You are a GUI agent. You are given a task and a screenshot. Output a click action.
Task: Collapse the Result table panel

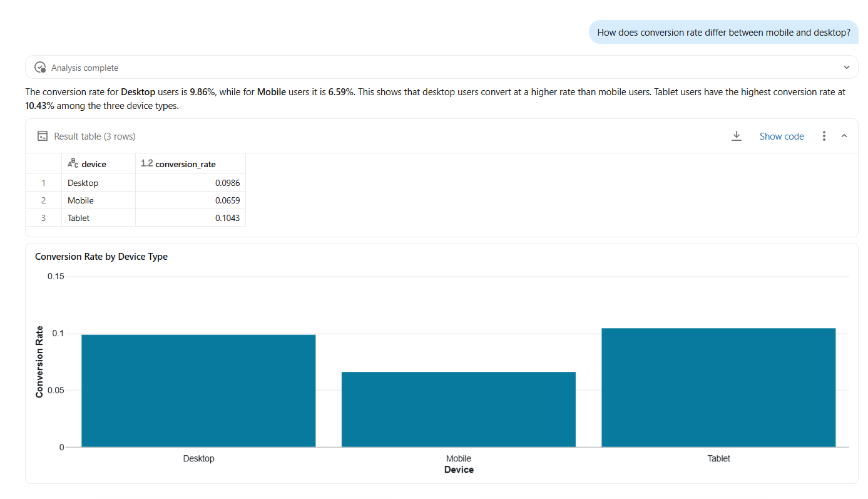(844, 136)
